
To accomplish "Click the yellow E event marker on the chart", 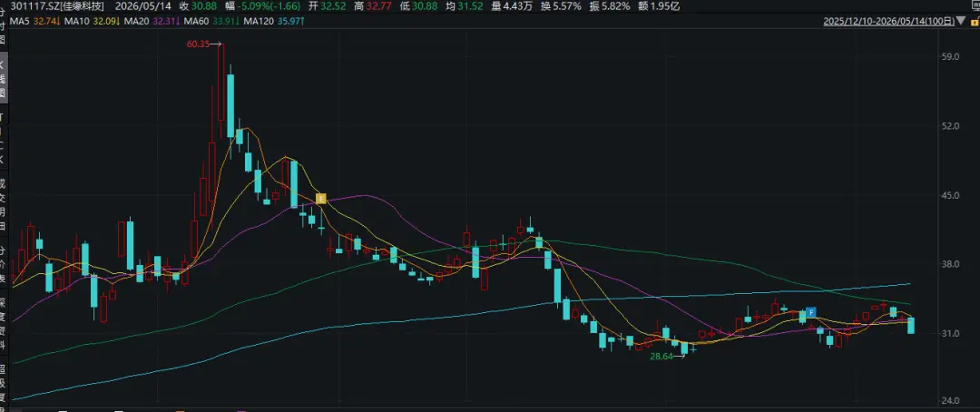I will click(x=320, y=199).
